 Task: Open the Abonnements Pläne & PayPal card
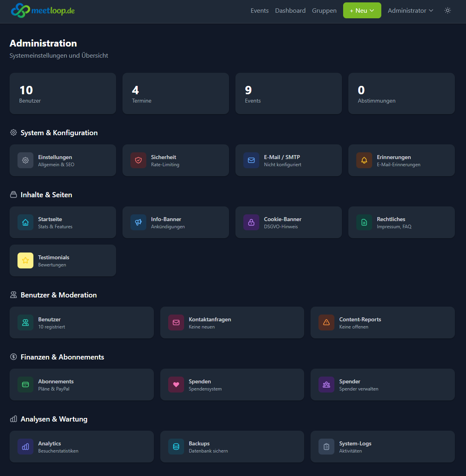click(82, 385)
